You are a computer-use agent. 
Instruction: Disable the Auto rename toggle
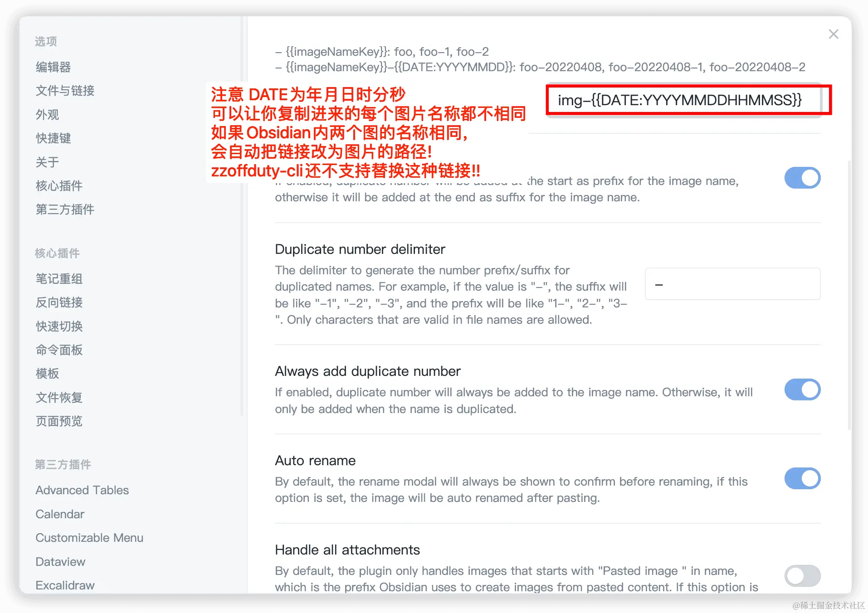click(x=802, y=478)
